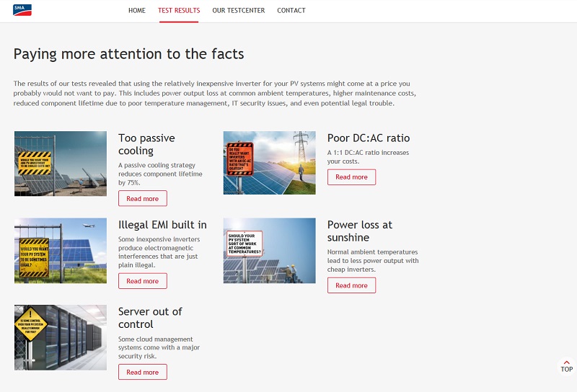
Task: Open the DC:AC ratio power pylon thumbnail
Action: click(x=269, y=163)
